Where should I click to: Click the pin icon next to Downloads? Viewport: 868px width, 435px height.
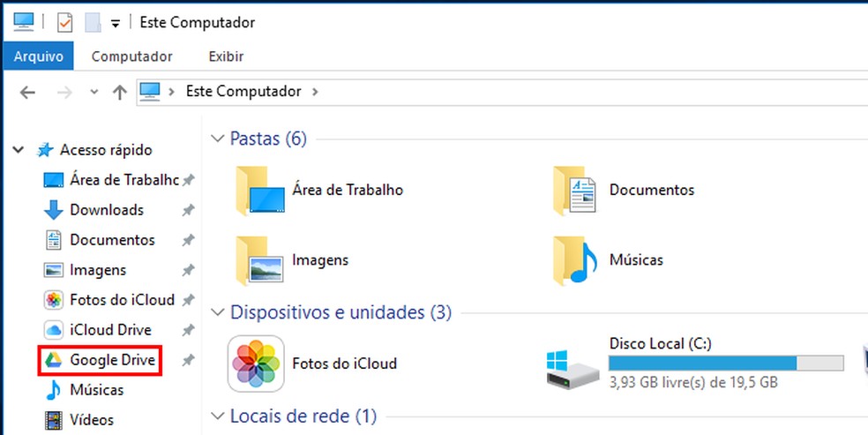[x=188, y=210]
